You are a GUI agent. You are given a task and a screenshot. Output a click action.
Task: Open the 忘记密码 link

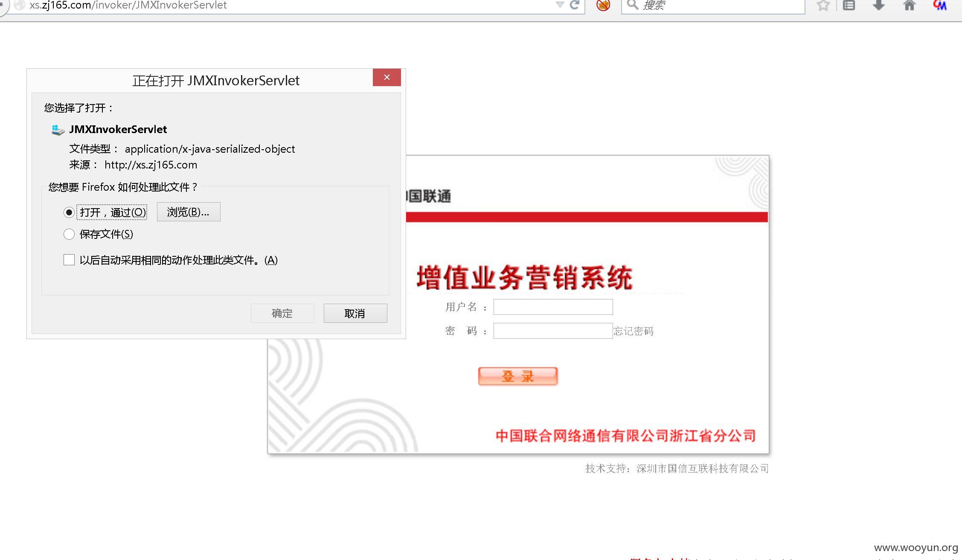[x=634, y=331]
